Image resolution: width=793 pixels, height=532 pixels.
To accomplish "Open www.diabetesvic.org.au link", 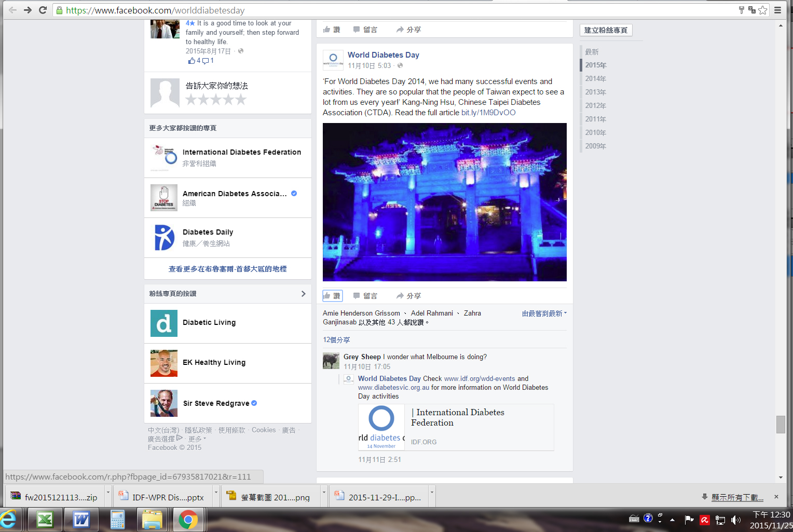I will tap(393, 388).
